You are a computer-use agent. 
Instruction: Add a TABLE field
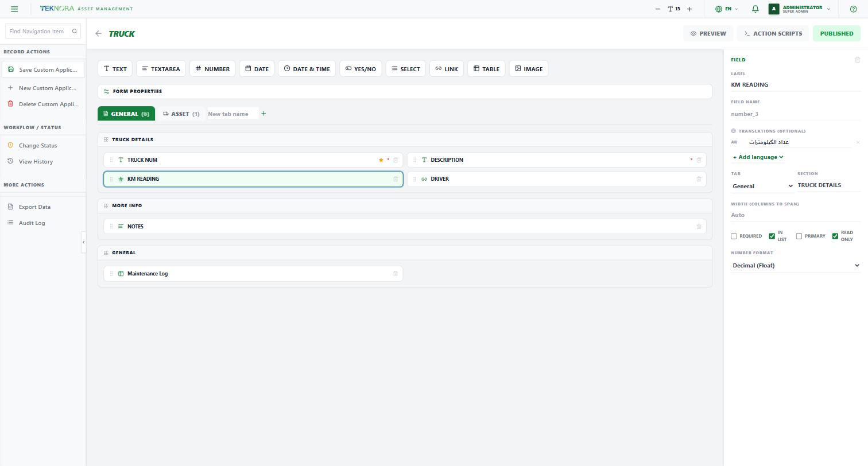tap(486, 69)
